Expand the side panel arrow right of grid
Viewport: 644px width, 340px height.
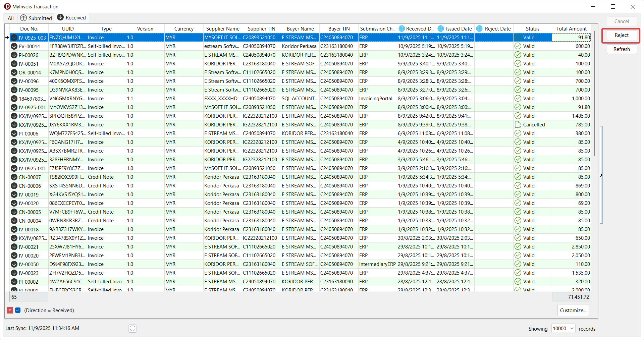pos(601,175)
